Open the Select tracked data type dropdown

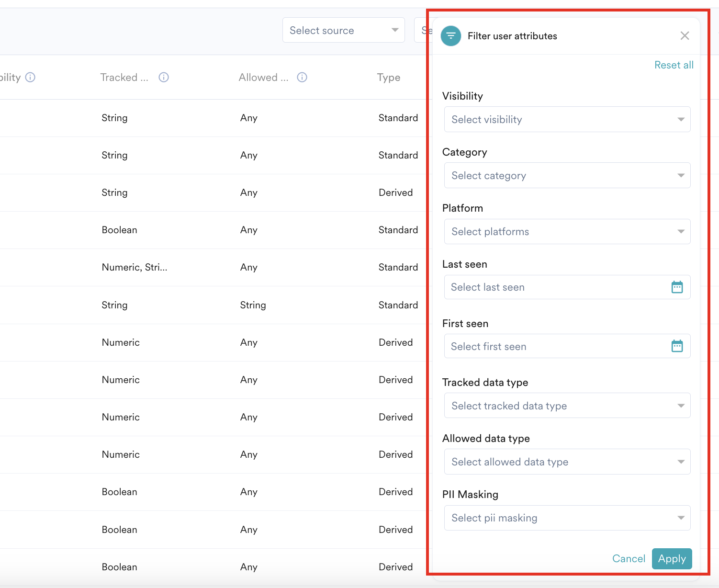(567, 406)
